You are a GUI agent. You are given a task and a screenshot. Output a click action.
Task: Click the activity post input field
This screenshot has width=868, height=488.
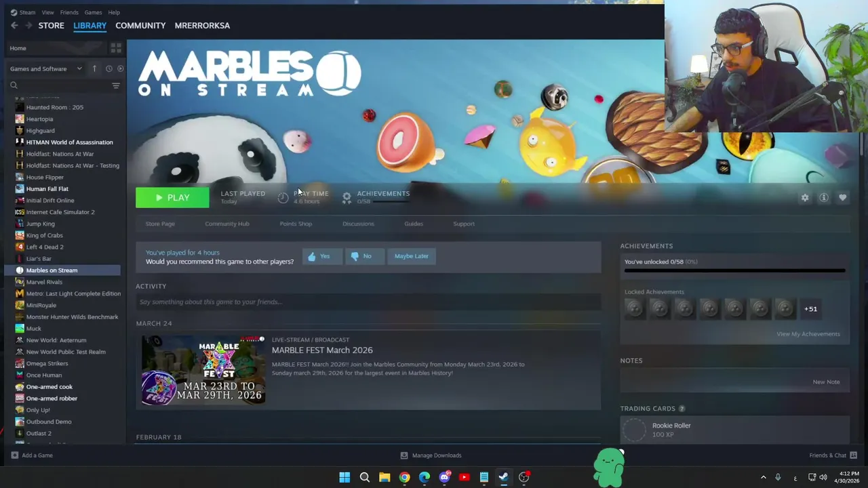click(x=368, y=302)
